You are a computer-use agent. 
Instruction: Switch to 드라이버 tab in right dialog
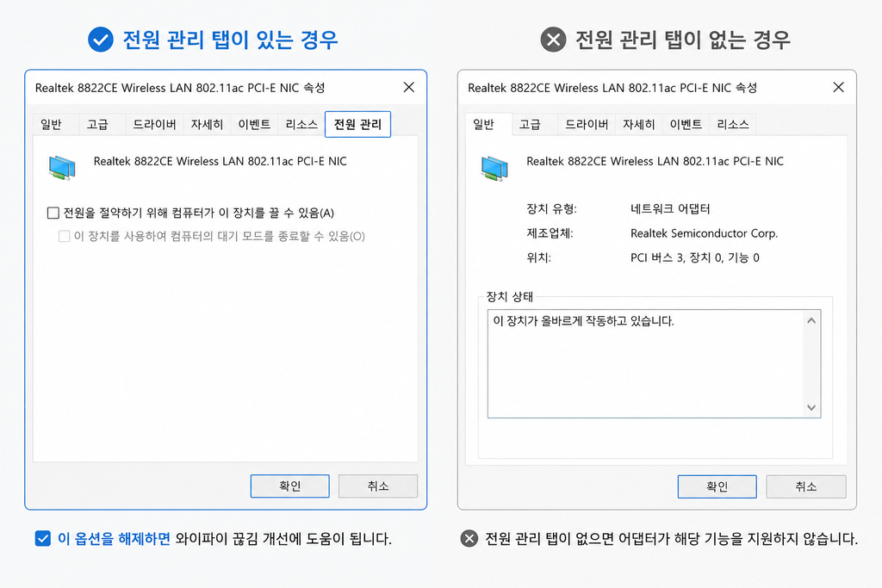click(x=587, y=124)
